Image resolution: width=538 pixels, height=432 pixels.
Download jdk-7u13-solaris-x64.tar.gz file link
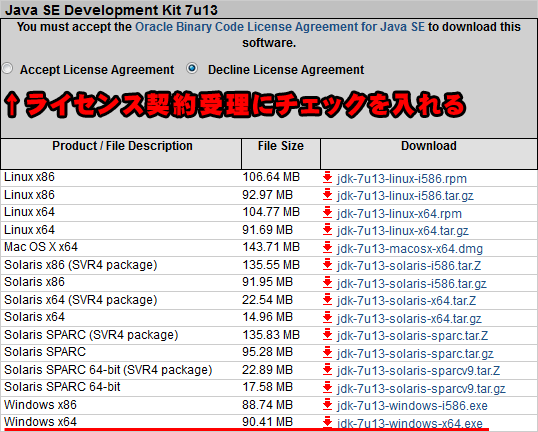pos(409,319)
